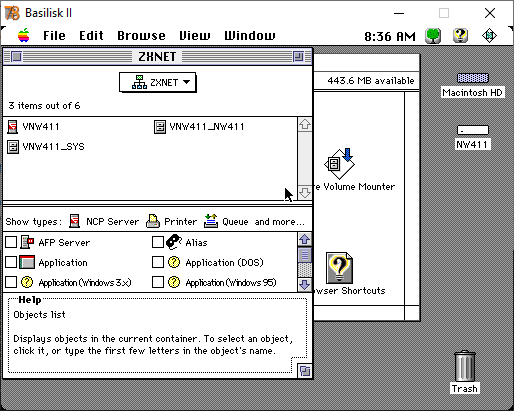Click the Application type icon
This screenshot has height=411, width=514.
tap(27, 262)
